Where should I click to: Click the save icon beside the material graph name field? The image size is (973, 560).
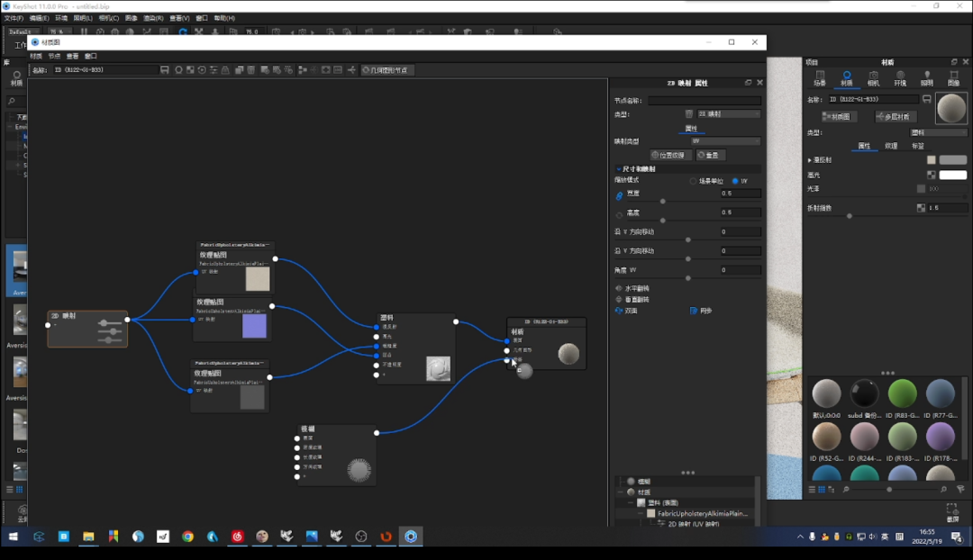point(165,70)
